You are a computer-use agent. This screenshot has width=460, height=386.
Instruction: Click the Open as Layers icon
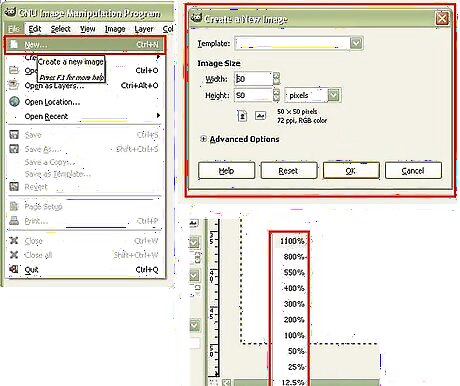(x=14, y=85)
